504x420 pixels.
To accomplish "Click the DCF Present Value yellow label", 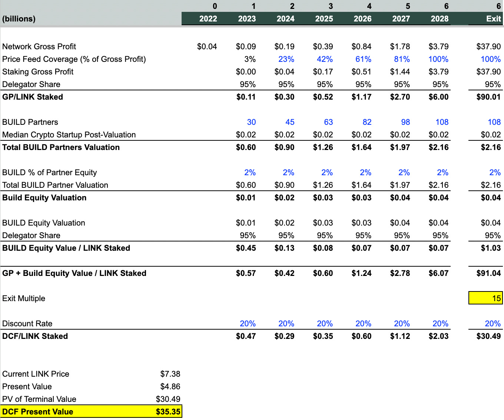I will coord(37,411).
